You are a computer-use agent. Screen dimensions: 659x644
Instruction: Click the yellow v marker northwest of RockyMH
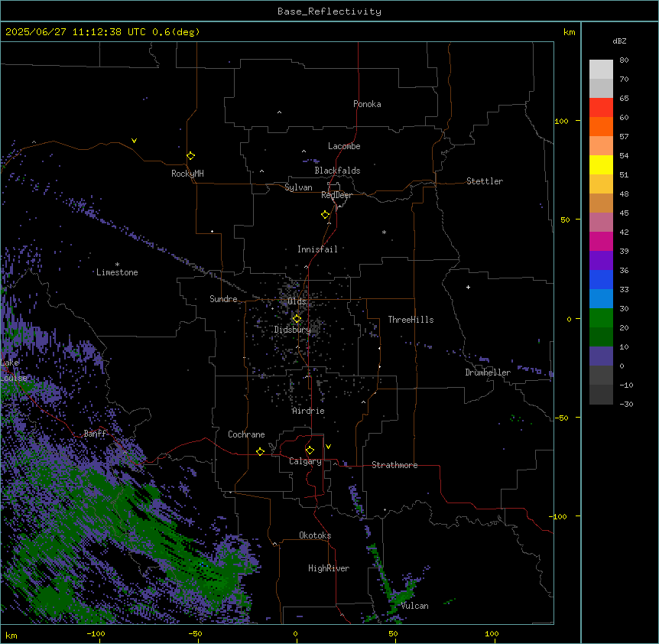134,141
